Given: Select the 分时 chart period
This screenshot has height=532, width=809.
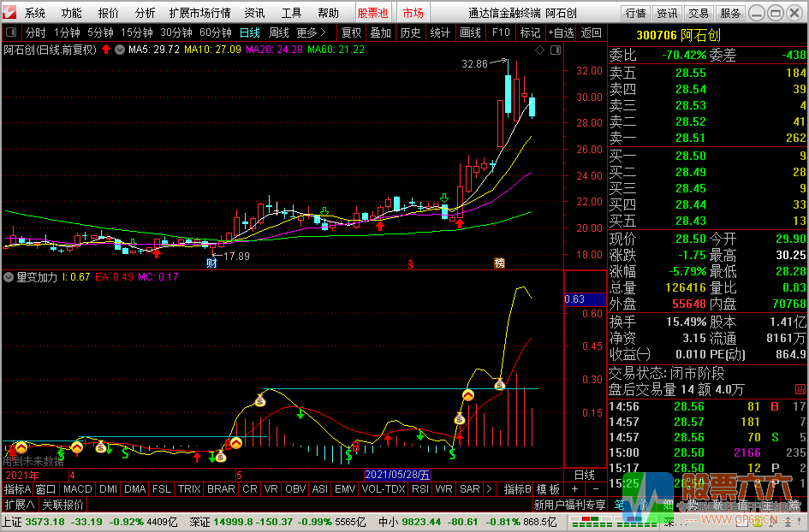Looking at the screenshot, I should (36, 33).
